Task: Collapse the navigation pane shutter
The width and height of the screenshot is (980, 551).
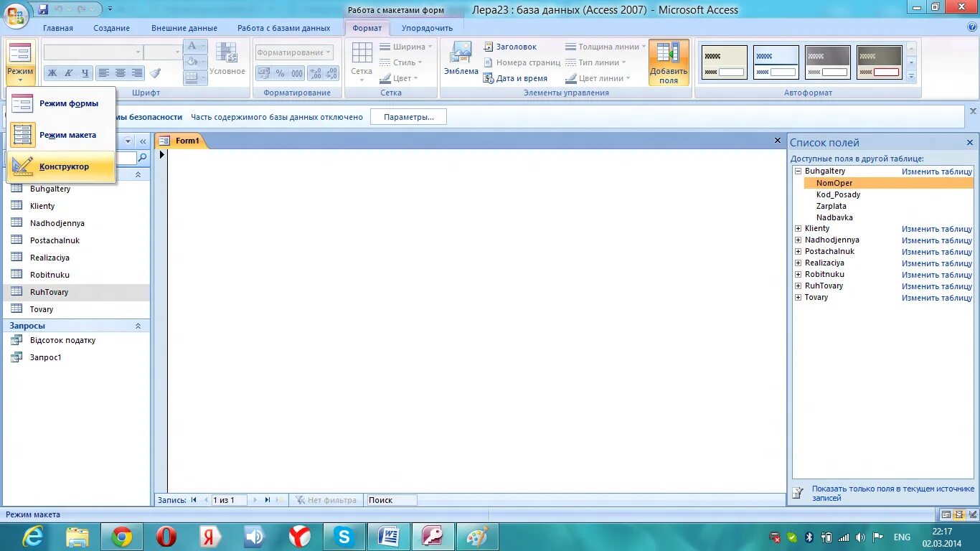Action: point(143,142)
